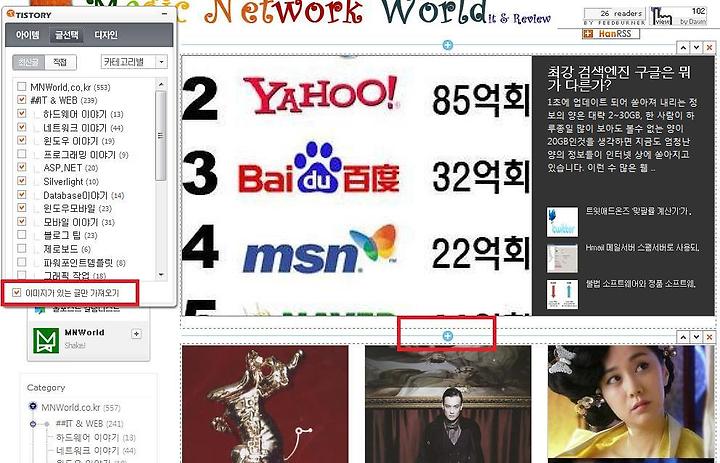The height and width of the screenshot is (463, 720).
Task: Uncheck the 하드웨어 이야기 (13) checkbox
Action: coord(22,113)
